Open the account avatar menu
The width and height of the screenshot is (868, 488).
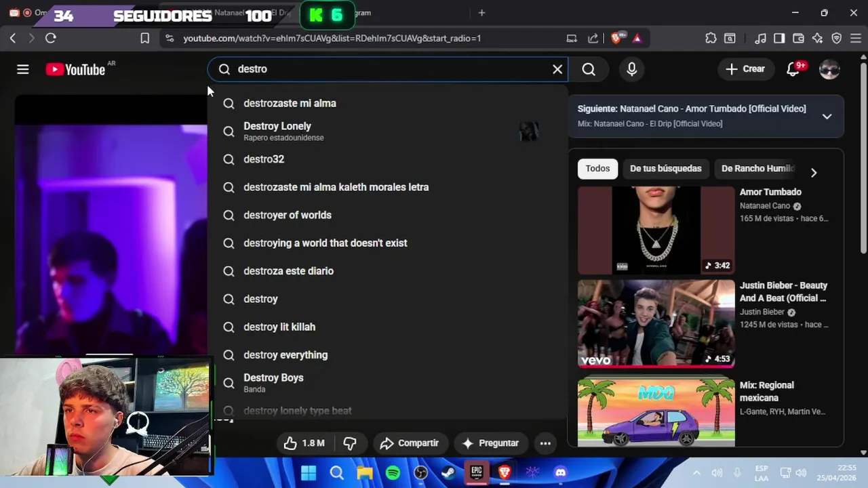829,69
